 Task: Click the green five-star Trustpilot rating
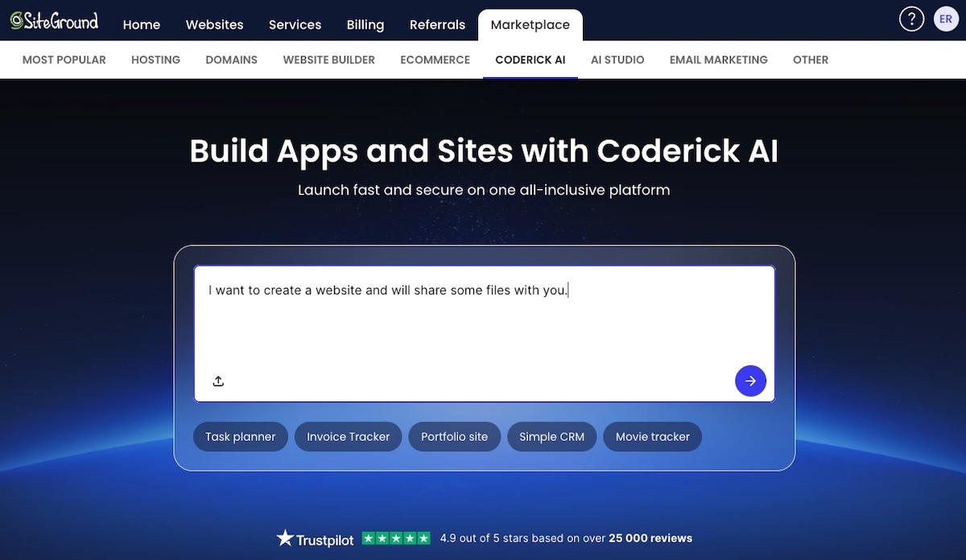click(396, 538)
